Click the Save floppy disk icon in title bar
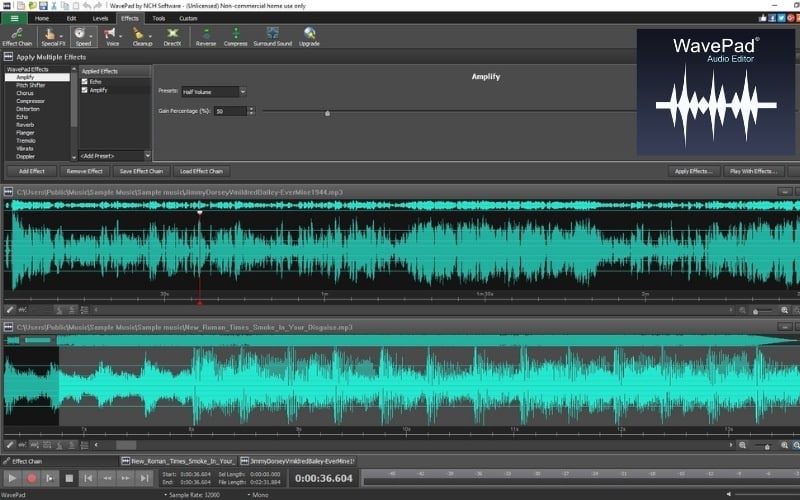This screenshot has height=500, width=800. [43, 6]
